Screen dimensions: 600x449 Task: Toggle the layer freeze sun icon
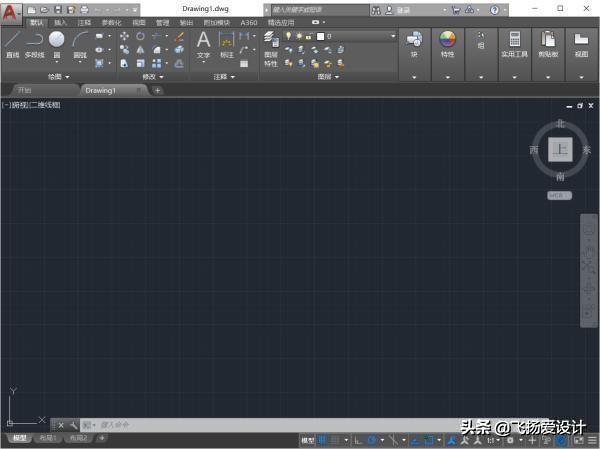point(299,36)
